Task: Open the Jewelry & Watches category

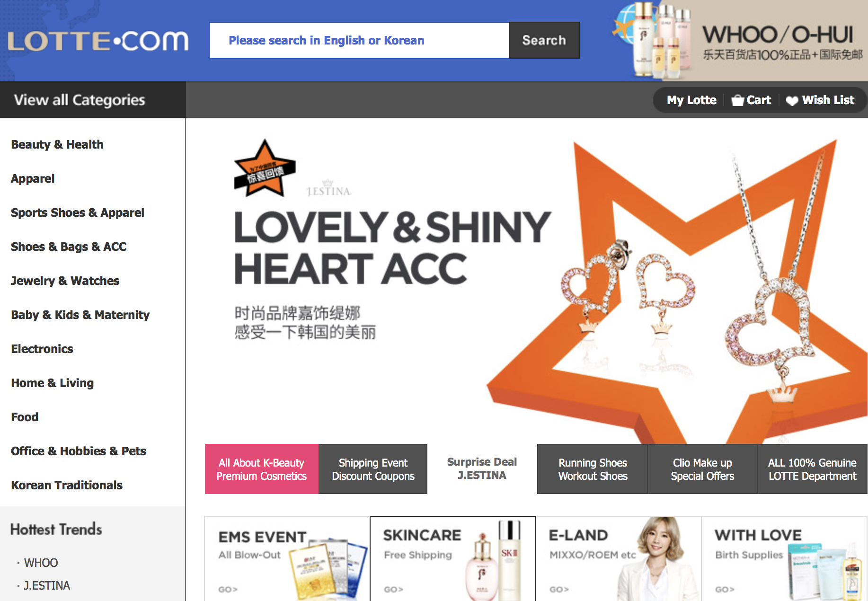Action: [x=65, y=281]
